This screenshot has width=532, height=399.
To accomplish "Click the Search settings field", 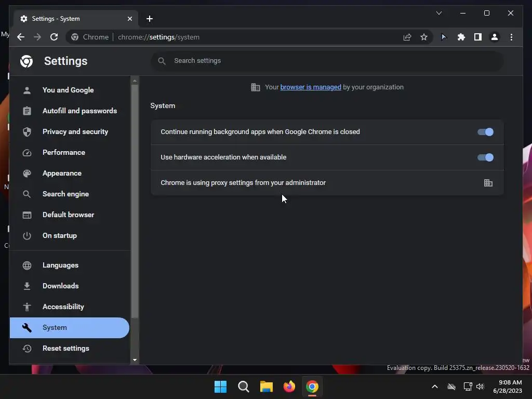I will pos(327,61).
